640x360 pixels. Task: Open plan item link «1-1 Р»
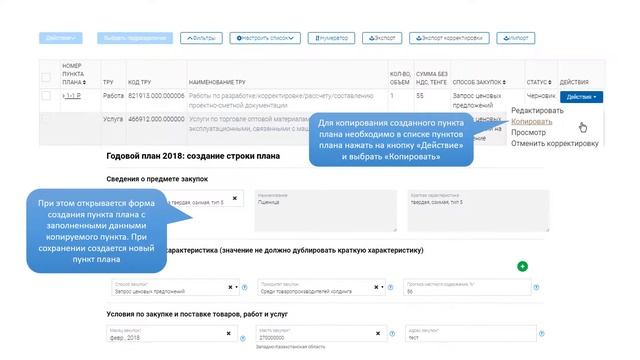point(72,96)
